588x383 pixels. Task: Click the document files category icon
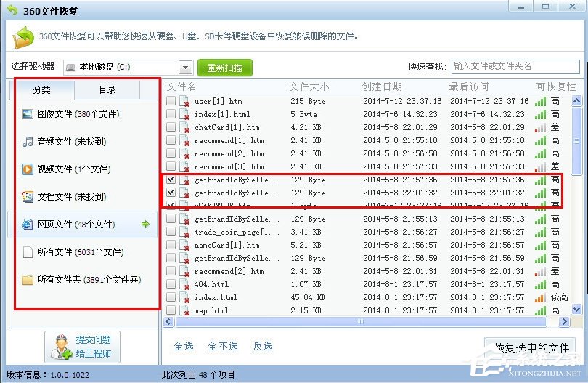(x=28, y=197)
